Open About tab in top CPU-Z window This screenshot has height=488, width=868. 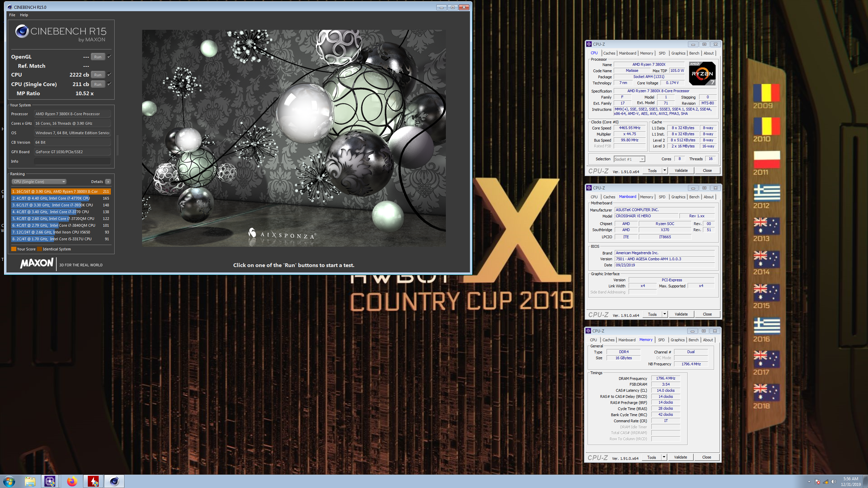point(709,53)
